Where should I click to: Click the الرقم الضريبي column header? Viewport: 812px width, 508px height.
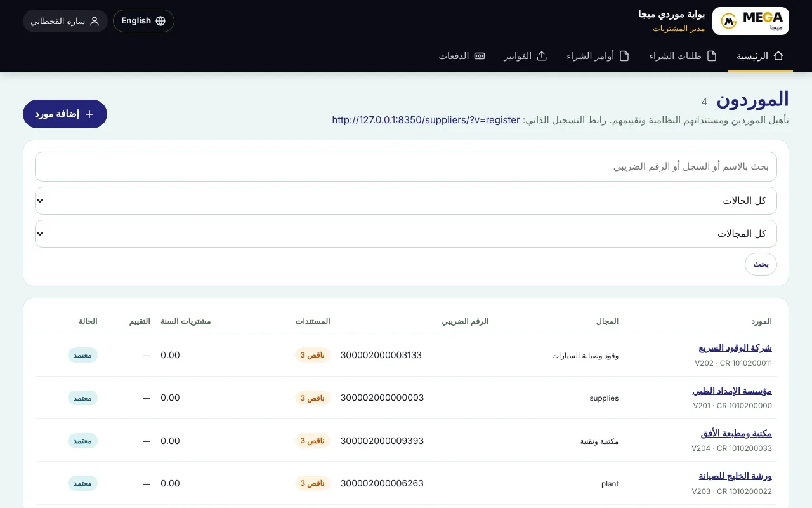[465, 321]
